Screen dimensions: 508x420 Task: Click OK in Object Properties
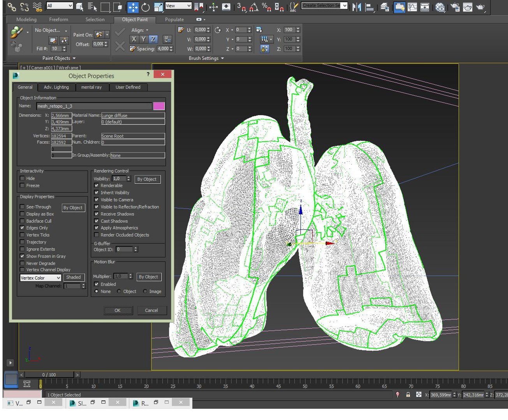(x=118, y=310)
